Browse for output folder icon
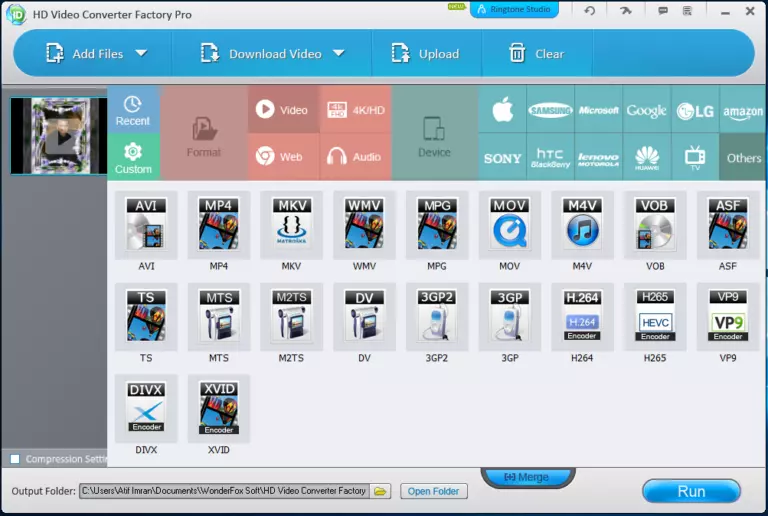The image size is (768, 516). [x=380, y=491]
